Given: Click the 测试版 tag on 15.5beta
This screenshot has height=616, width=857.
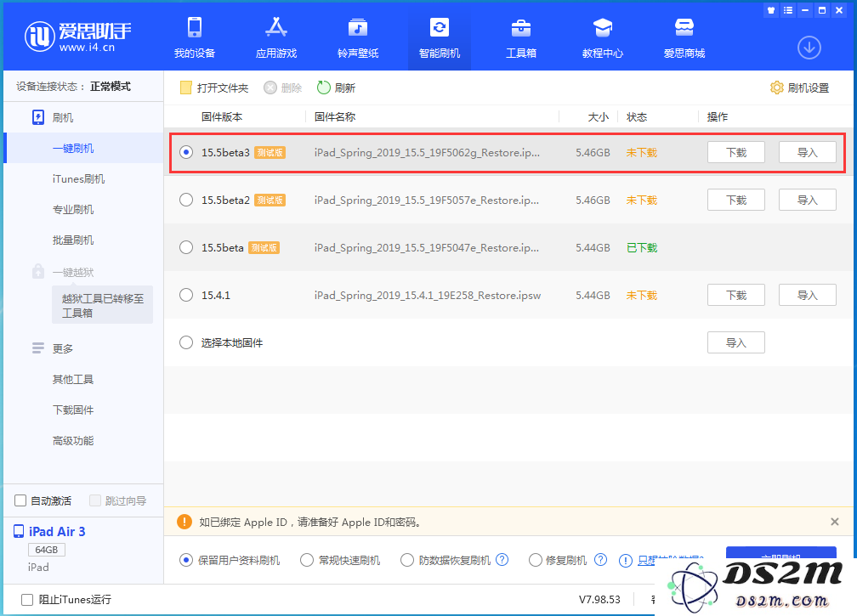Looking at the screenshot, I should point(264,247).
